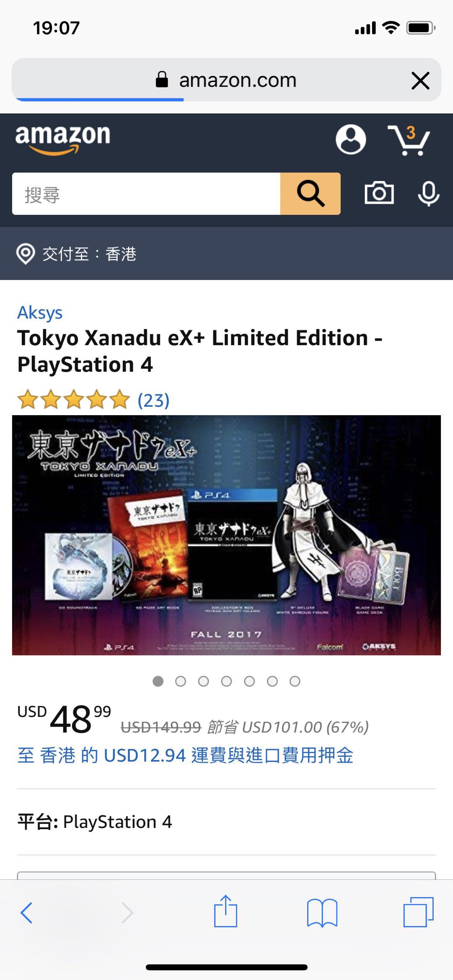
Task: Open USD12.94 shipping and import fees link
Action: point(185,755)
